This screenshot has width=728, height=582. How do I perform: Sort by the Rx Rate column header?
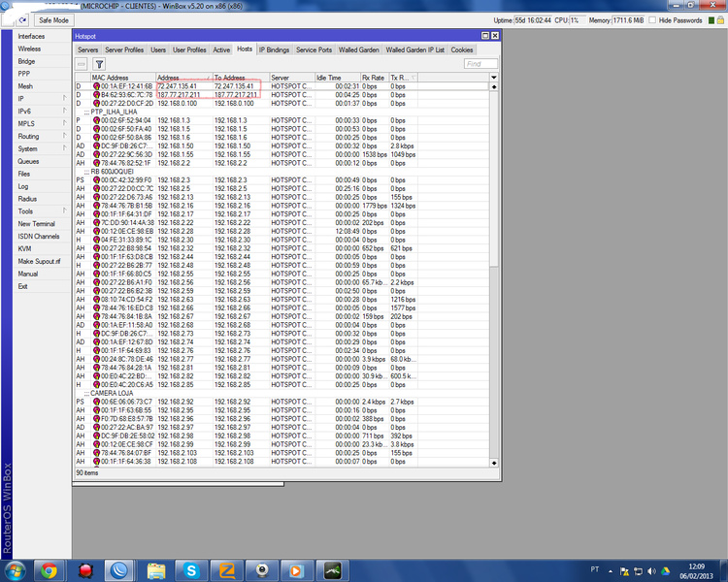pyautogui.click(x=375, y=78)
